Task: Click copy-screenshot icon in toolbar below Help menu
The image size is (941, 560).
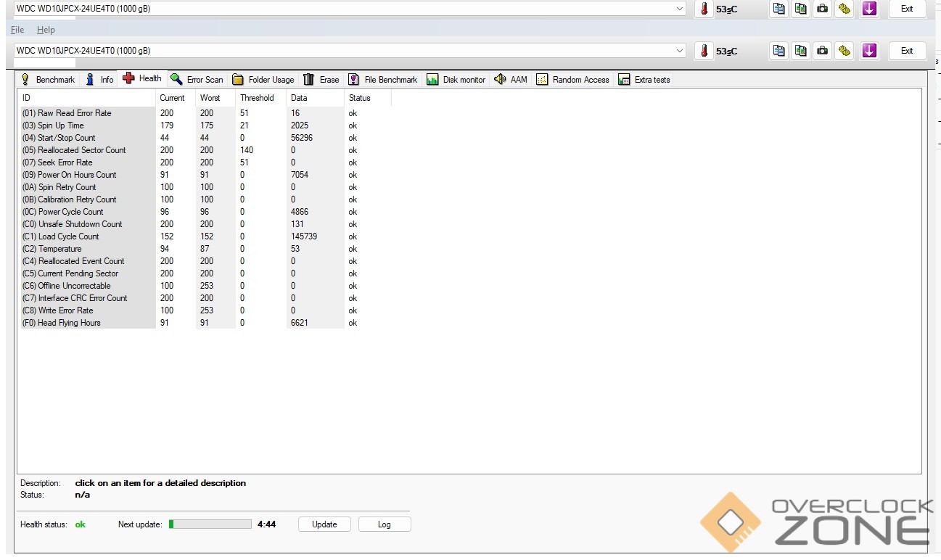Action: coord(800,51)
